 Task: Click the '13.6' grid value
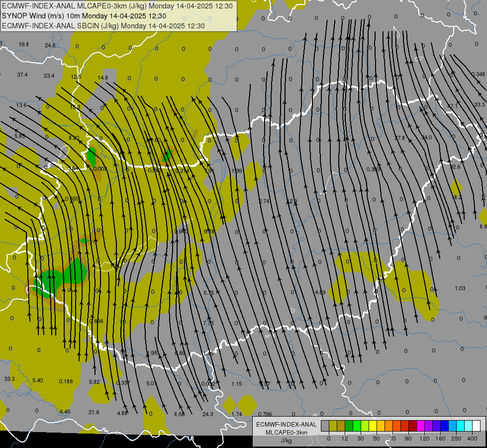[x=21, y=106]
